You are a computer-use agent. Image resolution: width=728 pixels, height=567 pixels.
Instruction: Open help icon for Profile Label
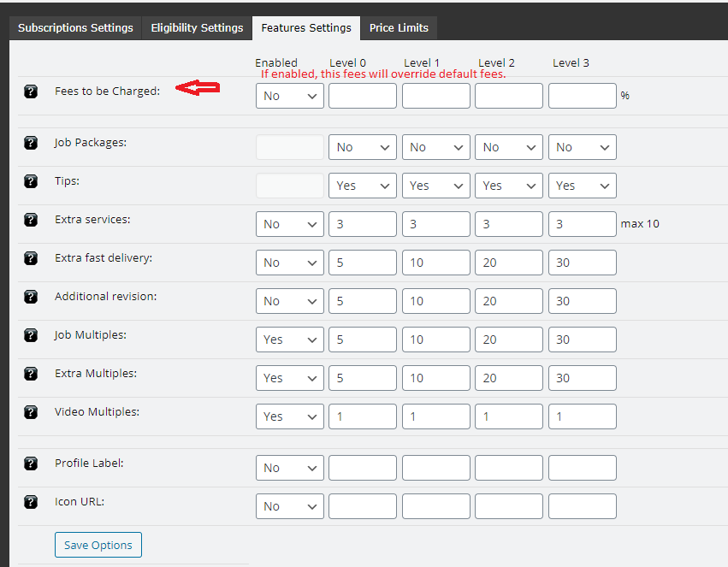tap(31, 464)
